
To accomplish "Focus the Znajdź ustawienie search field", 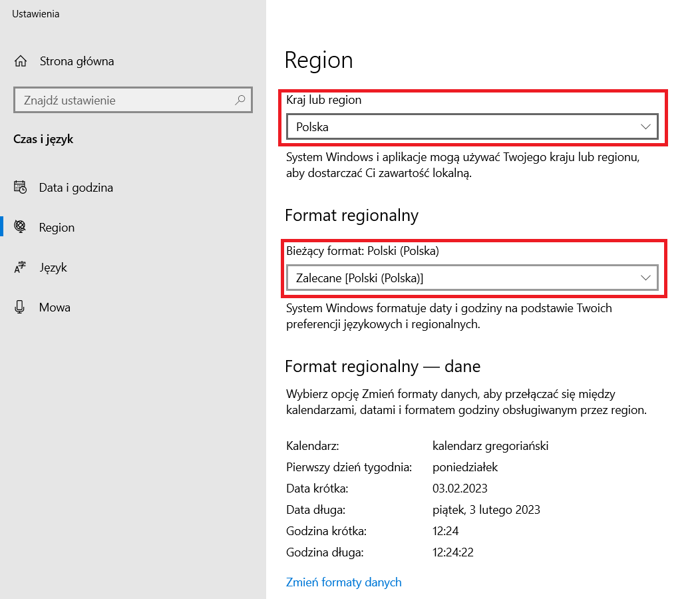I will coord(123,100).
